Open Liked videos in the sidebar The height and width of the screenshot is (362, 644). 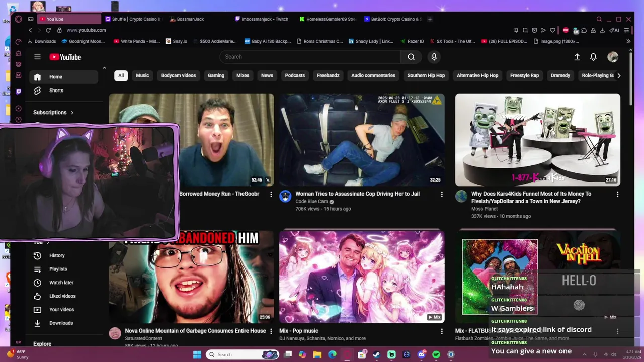coord(63,296)
